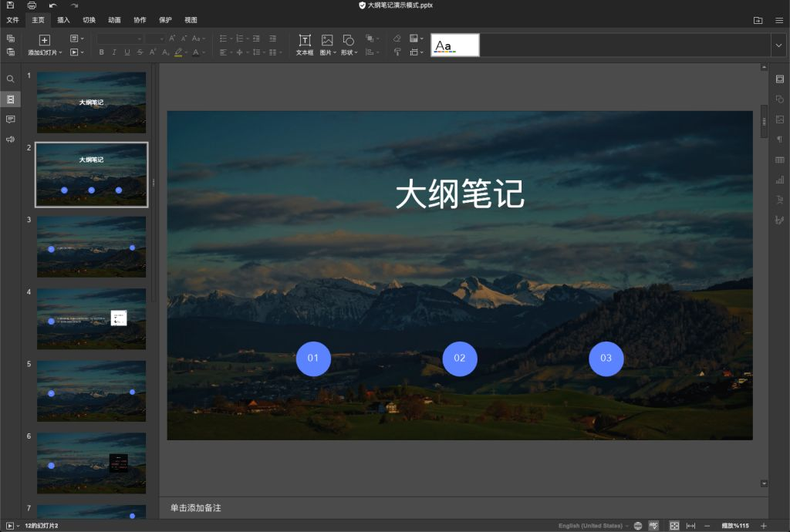Open the 文件 menu
The width and height of the screenshot is (790, 532).
pyautogui.click(x=12, y=20)
